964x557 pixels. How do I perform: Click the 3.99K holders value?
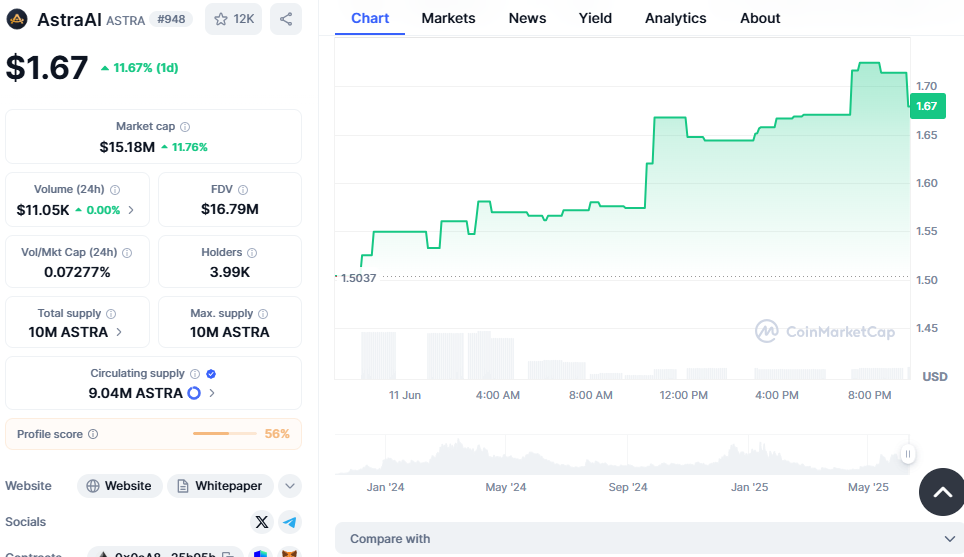coord(230,272)
